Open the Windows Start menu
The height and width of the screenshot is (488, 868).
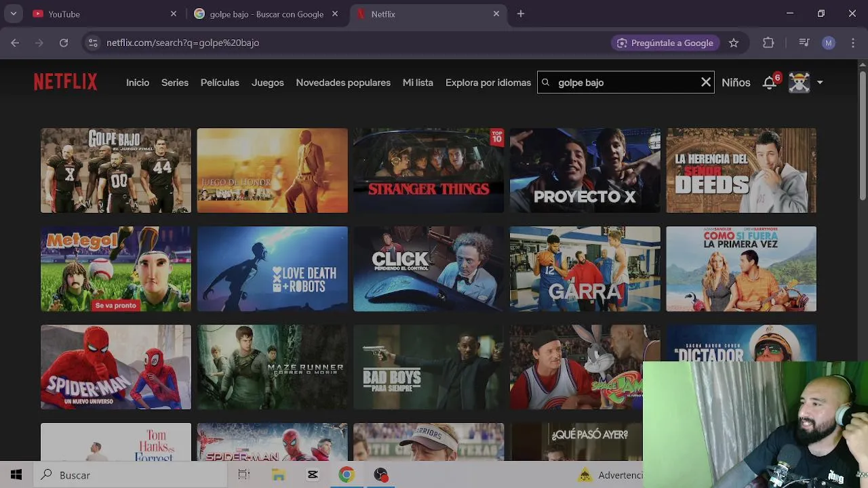coord(16,475)
